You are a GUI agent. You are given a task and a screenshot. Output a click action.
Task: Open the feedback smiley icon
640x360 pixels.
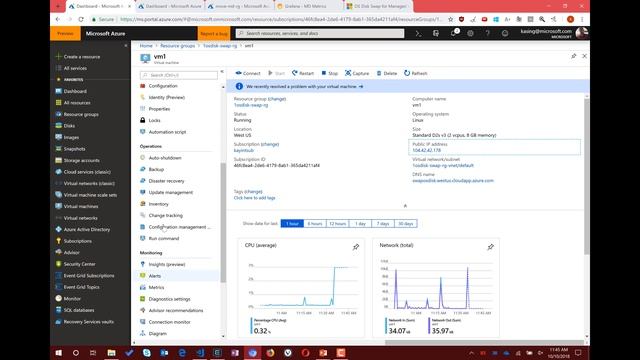[505, 33]
